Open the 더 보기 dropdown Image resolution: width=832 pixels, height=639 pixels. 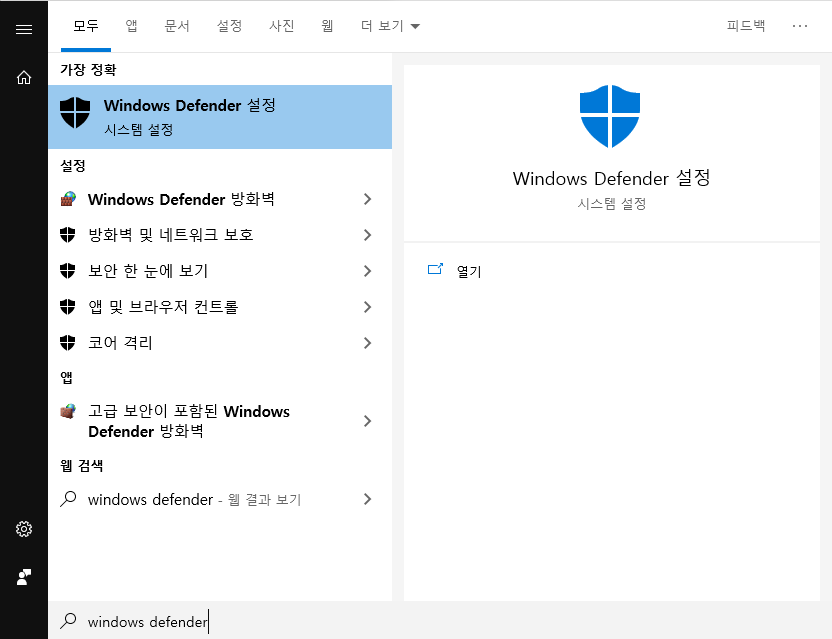pos(390,25)
